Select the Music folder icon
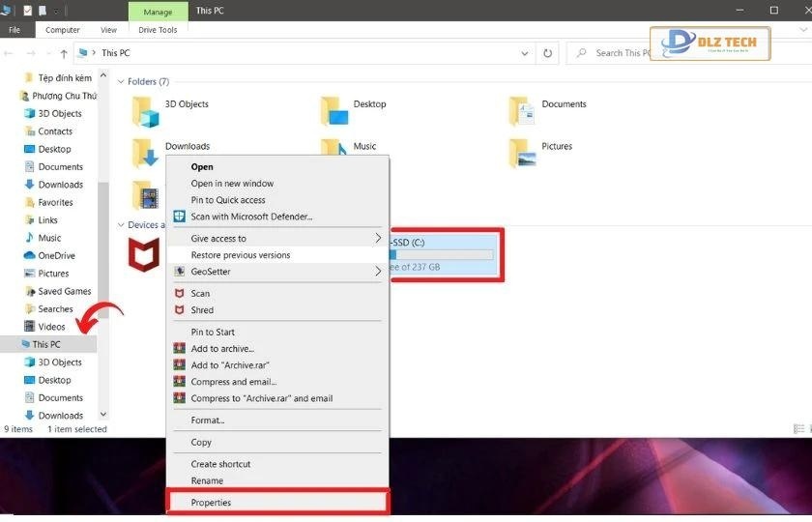Viewport: 812px width, 522px height. tap(334, 151)
